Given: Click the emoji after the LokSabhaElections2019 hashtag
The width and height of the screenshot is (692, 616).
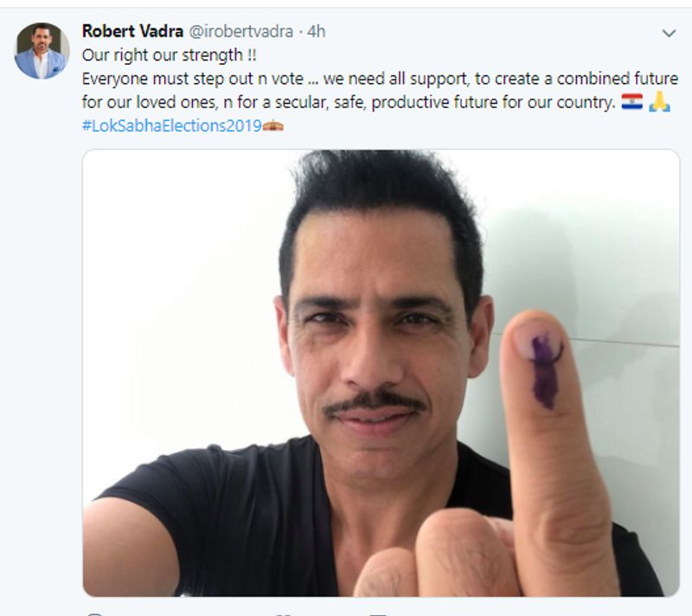Looking at the screenshot, I should (x=273, y=125).
